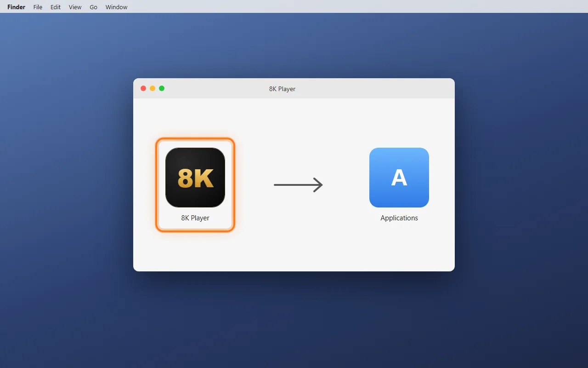
Task: Maximize the 8K Player window with the green button
Action: (162, 88)
